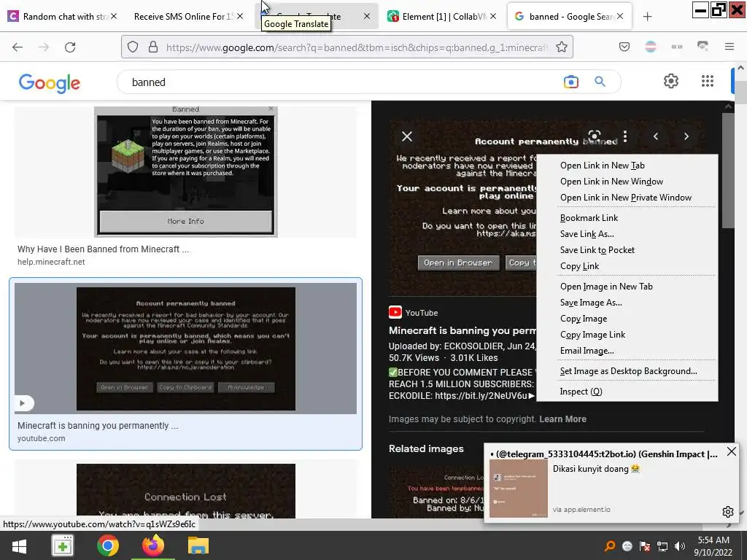Open the Windows Start menu
The image size is (747, 560).
[x=19, y=545]
